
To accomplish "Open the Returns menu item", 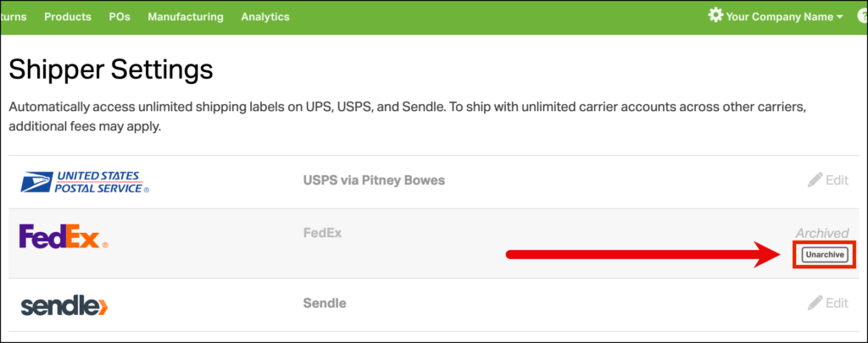I will (x=14, y=17).
